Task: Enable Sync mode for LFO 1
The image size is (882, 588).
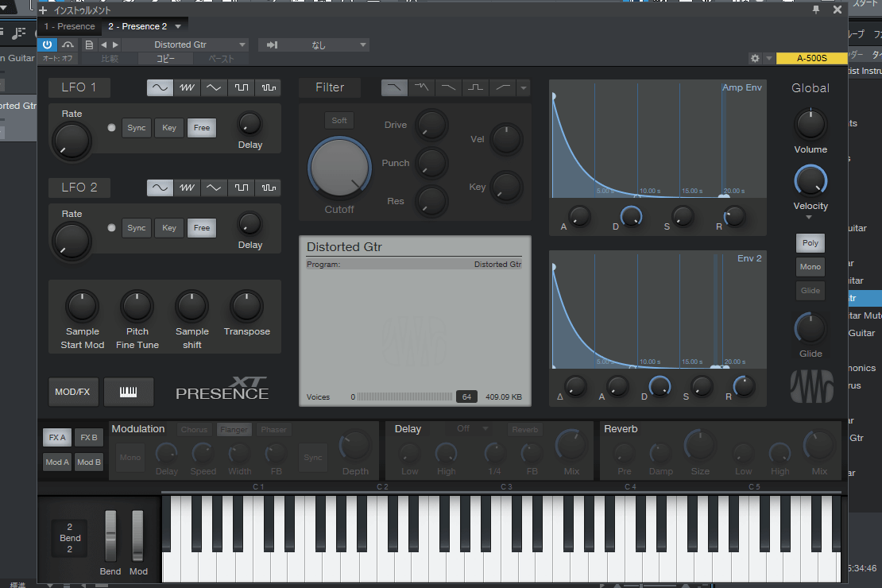Action: click(x=137, y=128)
